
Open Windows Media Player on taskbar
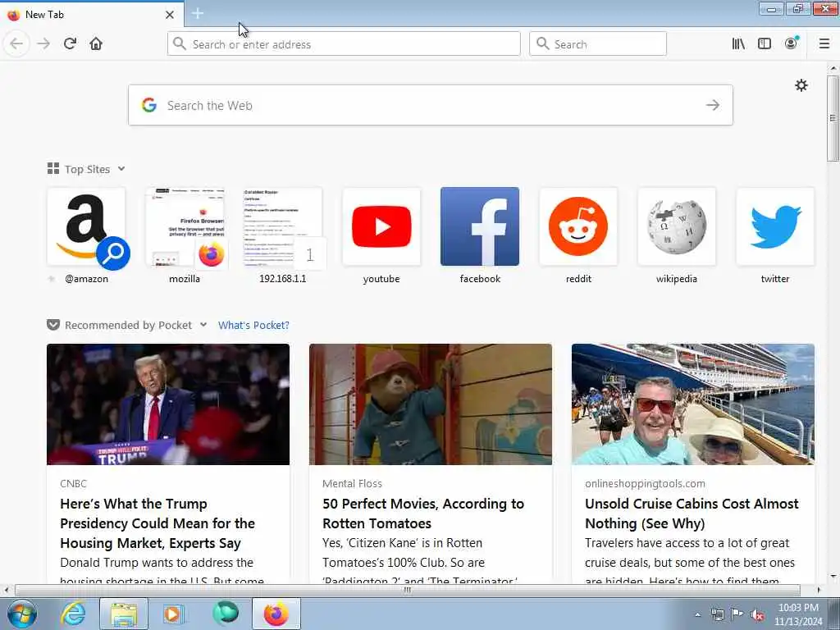(174, 614)
